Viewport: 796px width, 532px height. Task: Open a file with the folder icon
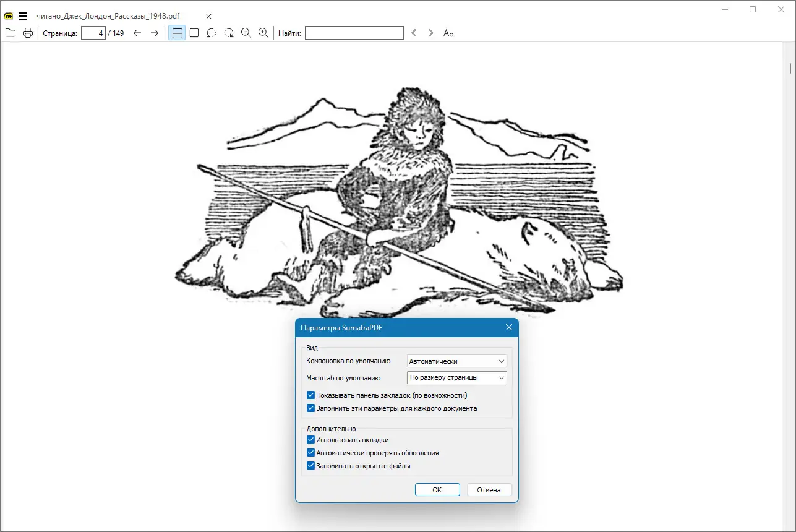(x=11, y=33)
